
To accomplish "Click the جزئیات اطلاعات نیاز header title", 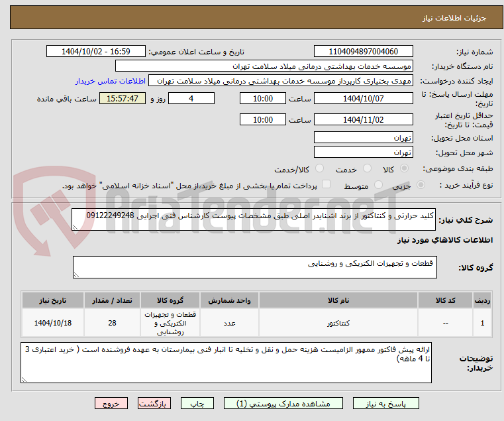I will coord(454,18).
